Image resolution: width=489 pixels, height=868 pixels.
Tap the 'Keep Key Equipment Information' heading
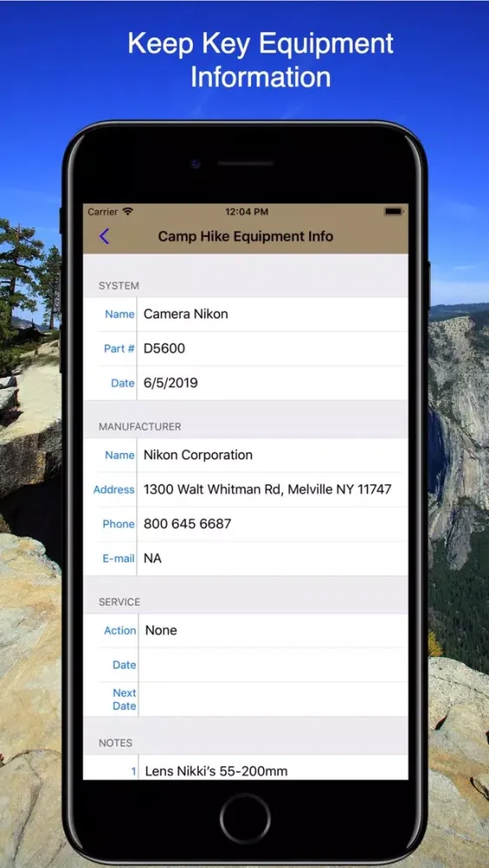pyautogui.click(x=261, y=60)
